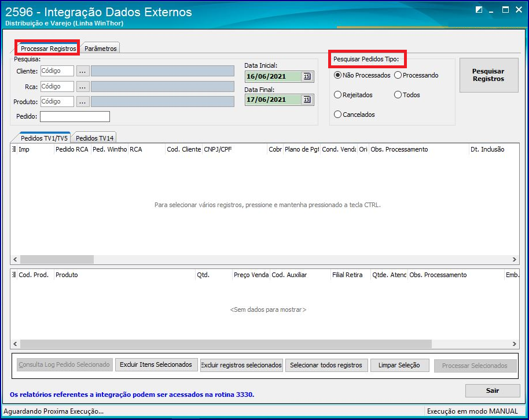This screenshot has height=420, width=529.
Task: Minimize the Integração Dados Externos window
Action: click(491, 10)
